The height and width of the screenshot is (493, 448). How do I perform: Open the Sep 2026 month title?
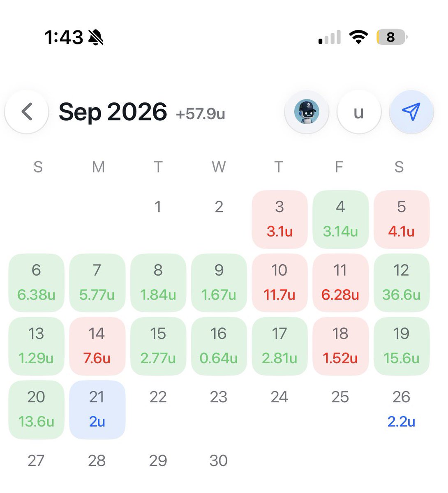[x=113, y=112]
